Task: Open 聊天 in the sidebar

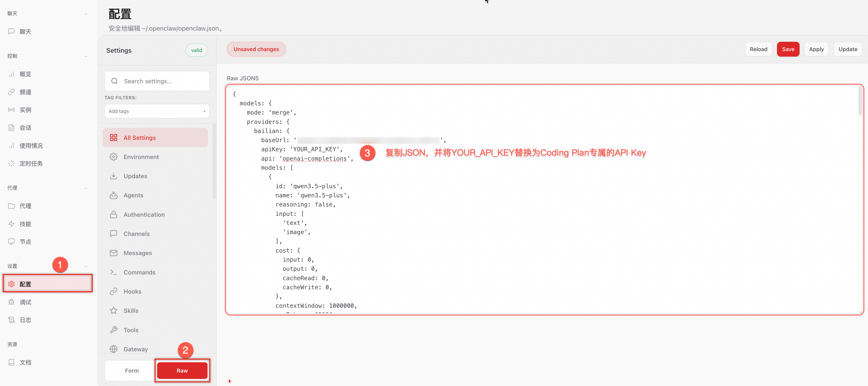Action: tap(25, 32)
